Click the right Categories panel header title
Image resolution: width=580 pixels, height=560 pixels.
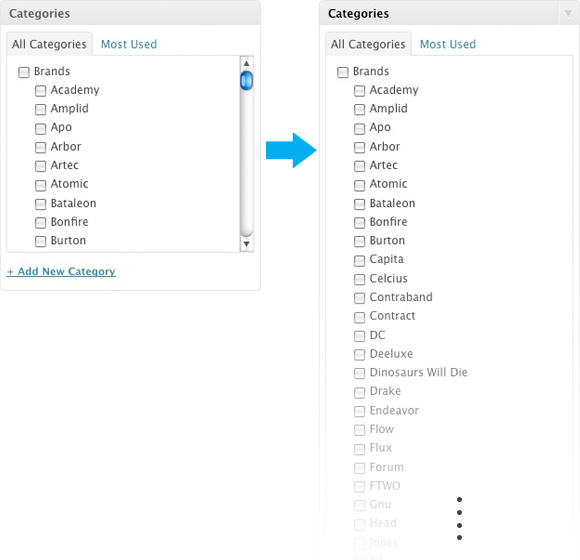(358, 14)
